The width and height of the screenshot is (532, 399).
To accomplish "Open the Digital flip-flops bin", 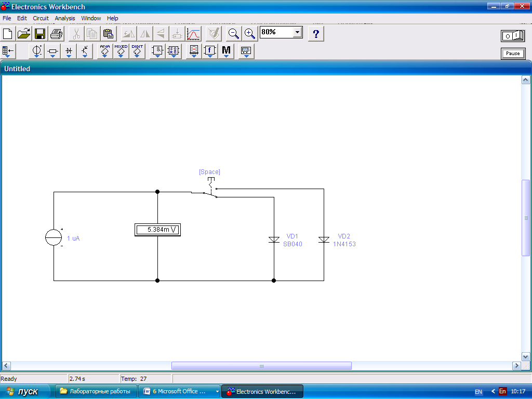I will click(x=174, y=51).
